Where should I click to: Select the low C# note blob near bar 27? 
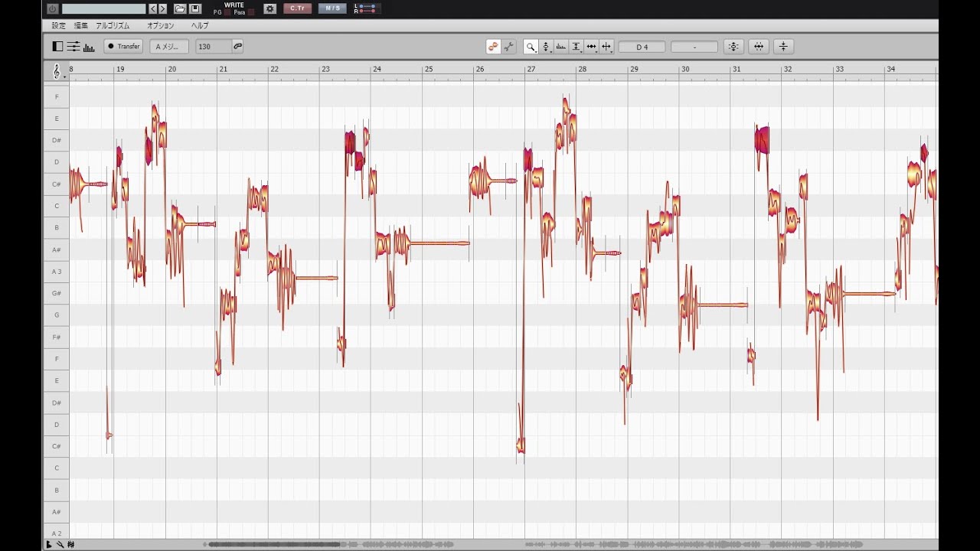coord(521,445)
